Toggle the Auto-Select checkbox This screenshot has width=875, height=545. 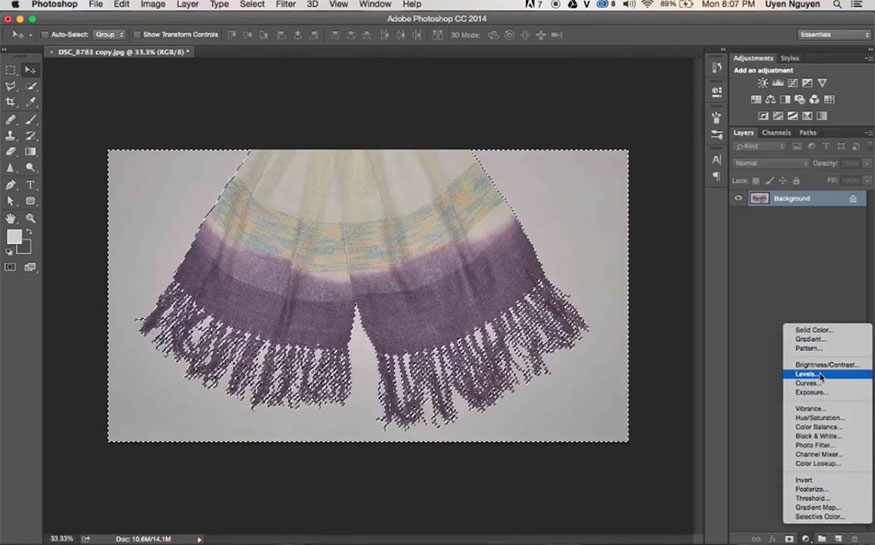(45, 35)
